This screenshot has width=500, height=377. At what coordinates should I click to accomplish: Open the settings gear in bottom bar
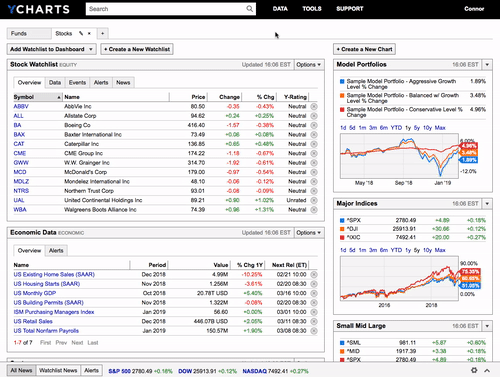(474, 370)
